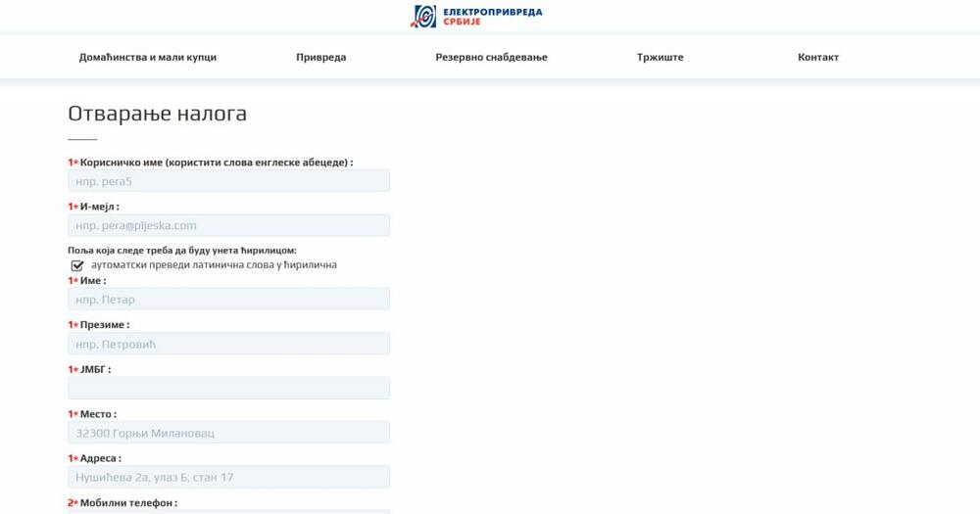Click the Мобилни телефон label

[127, 503]
